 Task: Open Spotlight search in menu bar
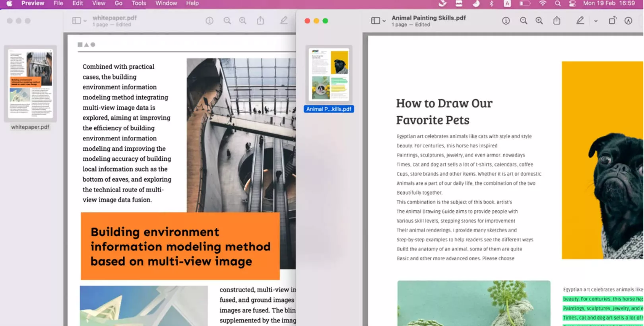coord(558,3)
